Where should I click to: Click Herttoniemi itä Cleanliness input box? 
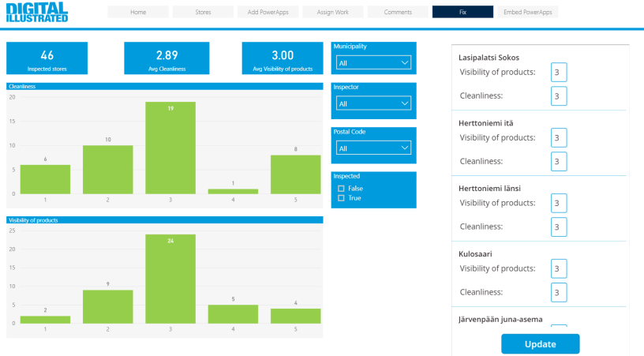[x=559, y=162]
